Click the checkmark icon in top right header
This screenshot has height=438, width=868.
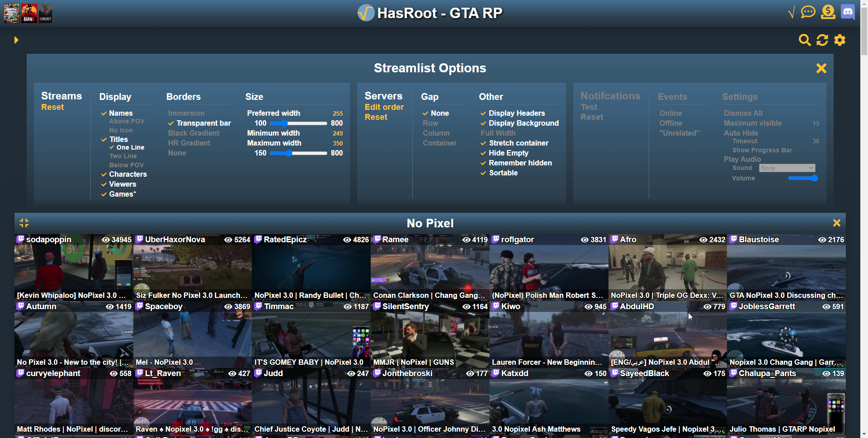tap(791, 12)
